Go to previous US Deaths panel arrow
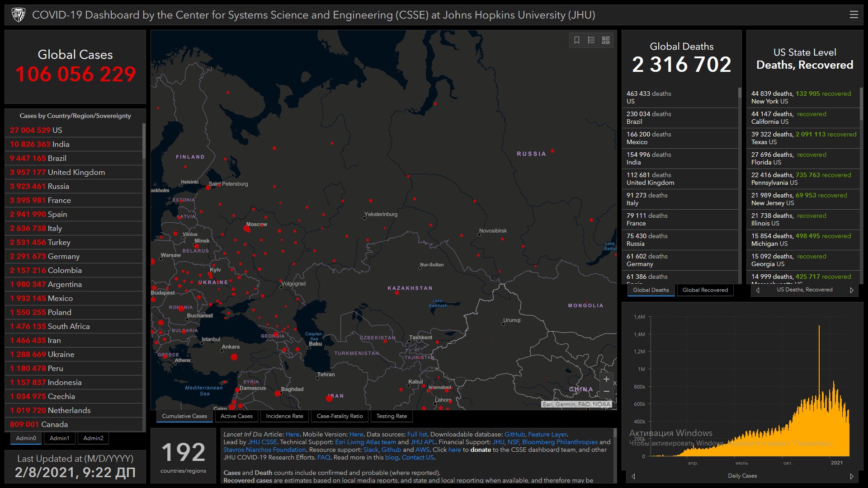 point(758,290)
